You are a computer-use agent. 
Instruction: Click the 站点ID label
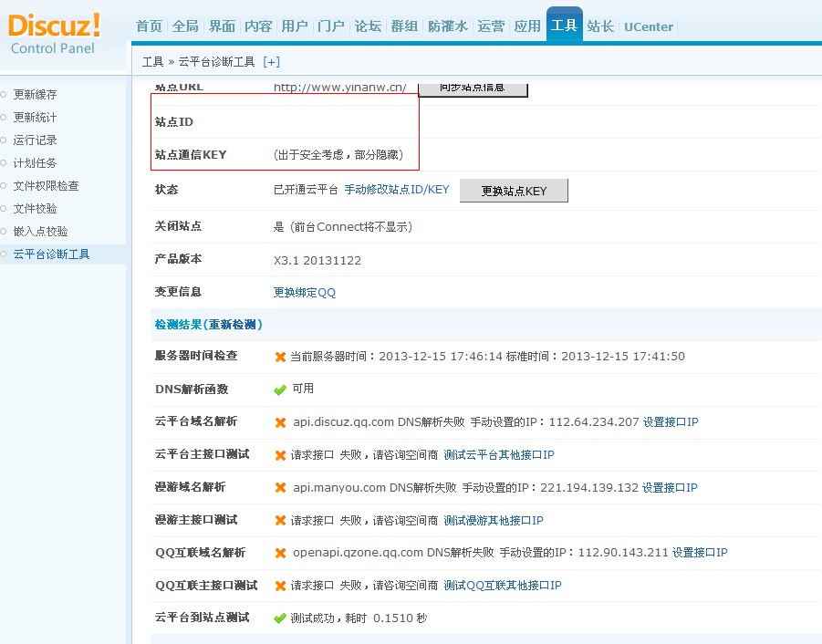click(174, 122)
